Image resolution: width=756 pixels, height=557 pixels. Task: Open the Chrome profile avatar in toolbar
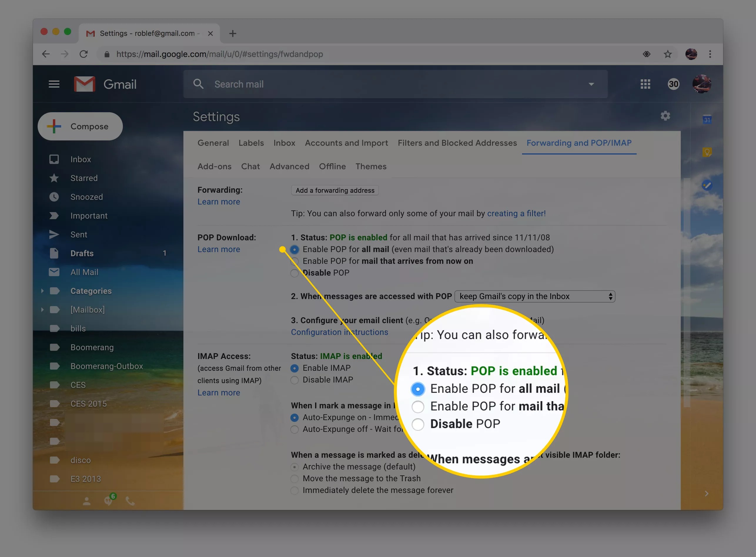click(x=691, y=54)
